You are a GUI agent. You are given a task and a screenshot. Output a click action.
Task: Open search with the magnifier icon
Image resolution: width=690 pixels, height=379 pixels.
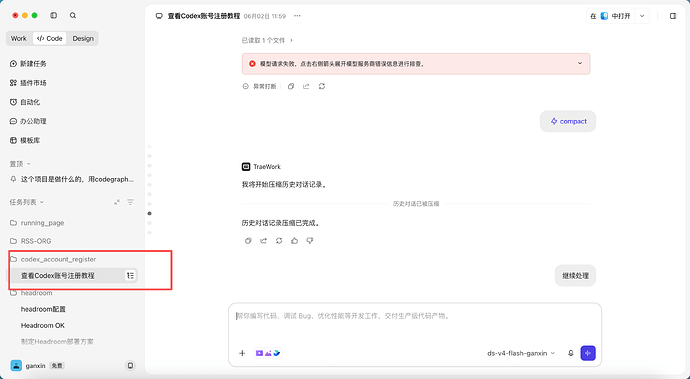point(73,15)
